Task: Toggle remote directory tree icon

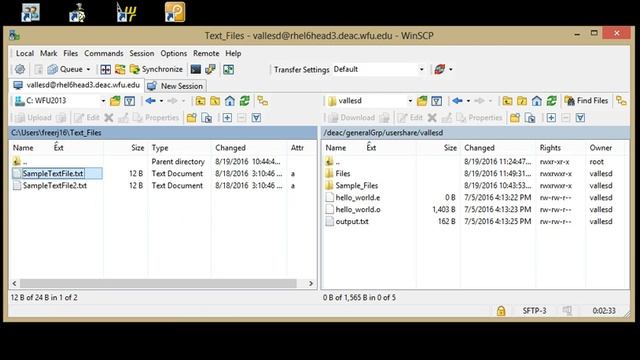Action: [x=621, y=101]
